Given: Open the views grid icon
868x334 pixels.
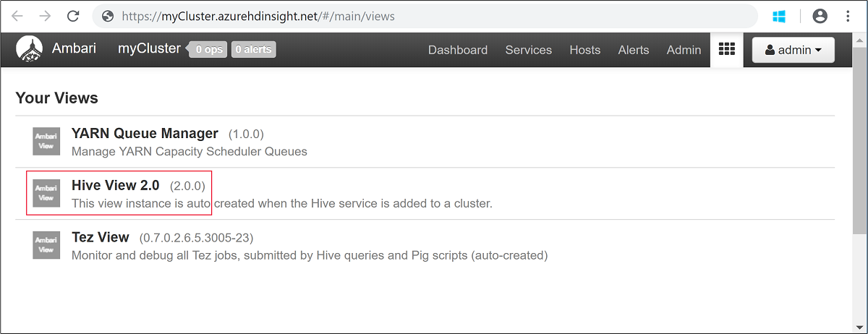Looking at the screenshot, I should click(726, 50).
